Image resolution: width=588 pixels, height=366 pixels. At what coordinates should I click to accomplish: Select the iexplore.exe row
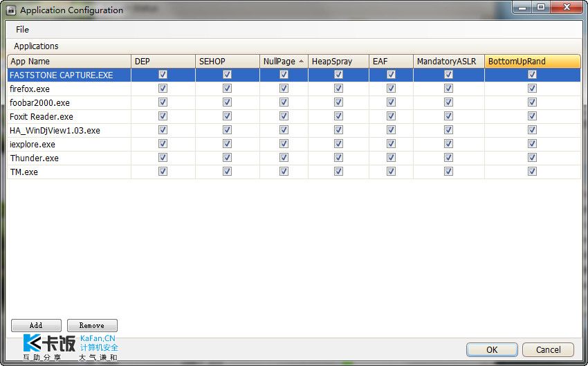[x=294, y=145]
